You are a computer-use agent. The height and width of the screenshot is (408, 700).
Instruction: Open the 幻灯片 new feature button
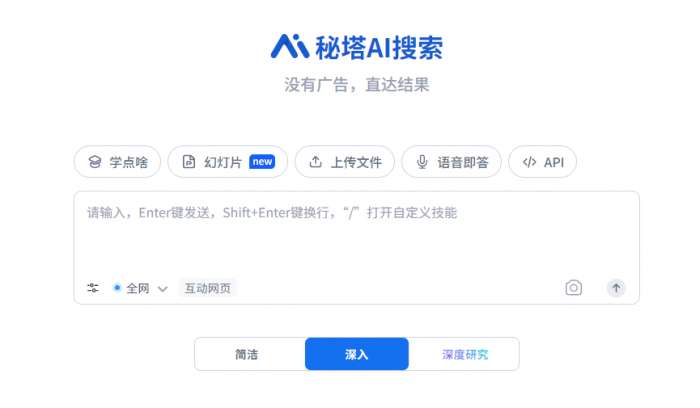(x=228, y=162)
